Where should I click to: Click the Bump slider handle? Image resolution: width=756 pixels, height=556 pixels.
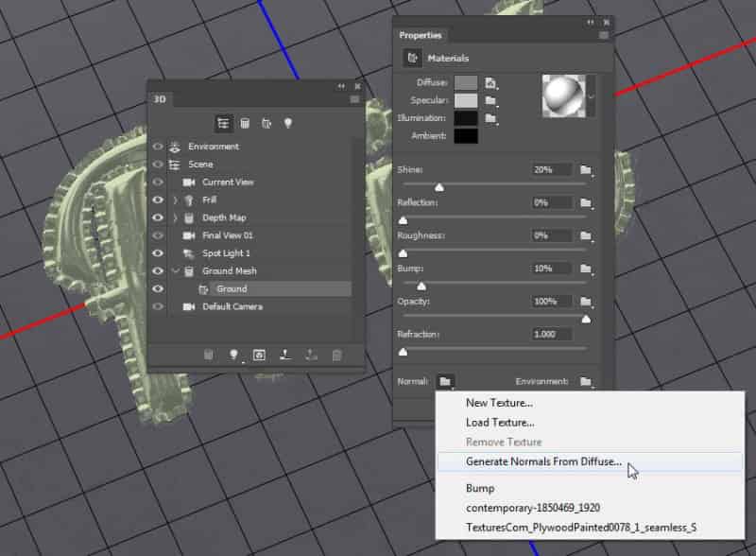pyautogui.click(x=421, y=287)
